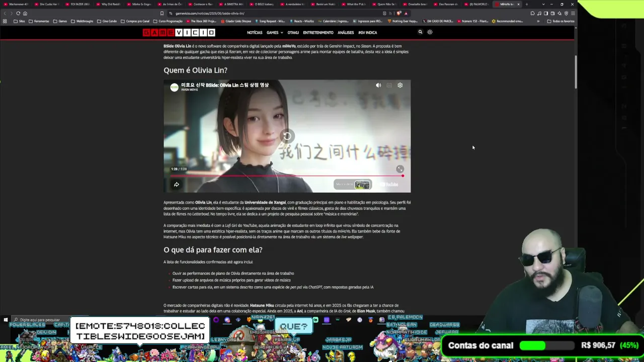Click the GameVicio logo
This screenshot has height=362, width=644.
coord(179,33)
